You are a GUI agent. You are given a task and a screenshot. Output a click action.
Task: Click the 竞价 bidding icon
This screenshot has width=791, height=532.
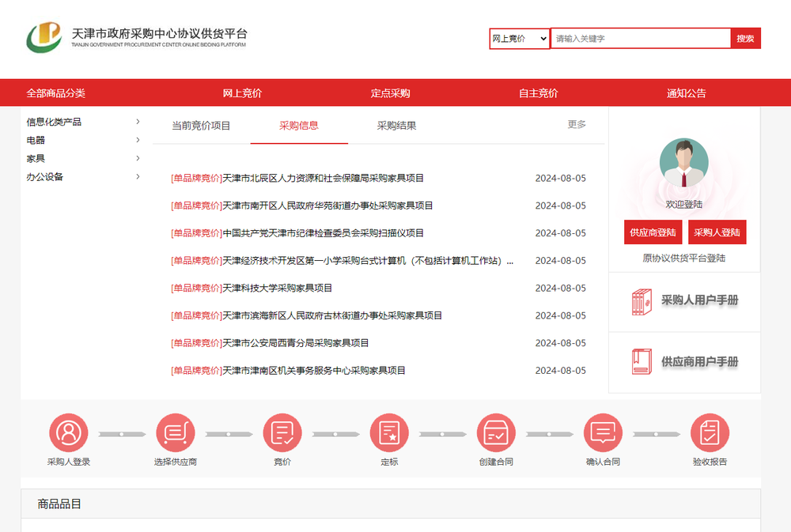point(282,432)
